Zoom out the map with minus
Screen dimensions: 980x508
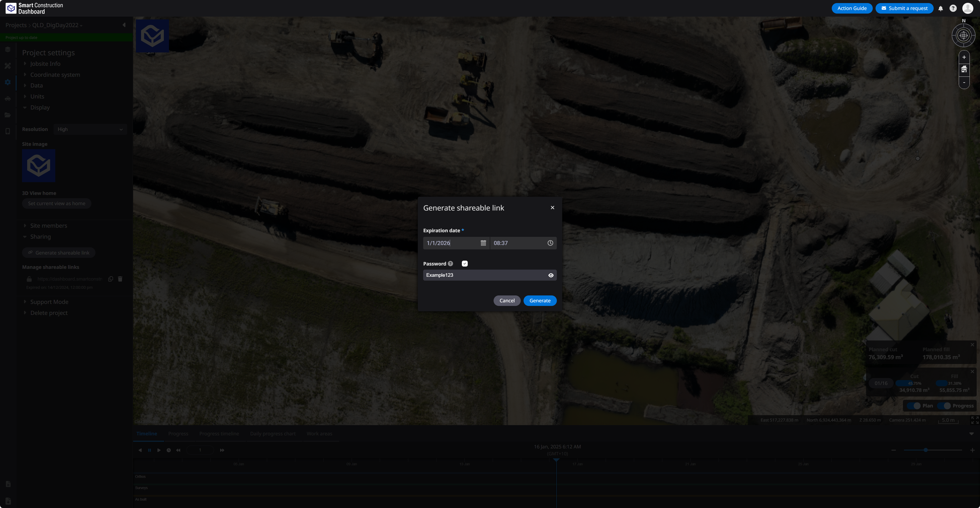point(964,82)
